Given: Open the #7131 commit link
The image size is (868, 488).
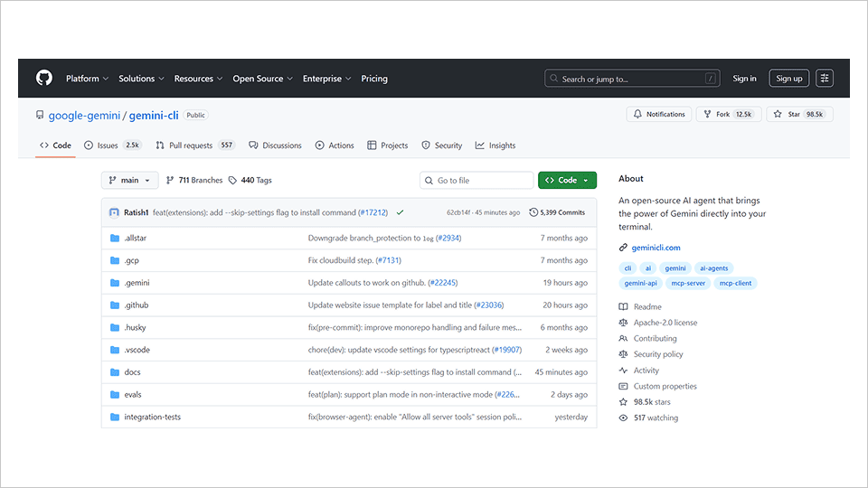Looking at the screenshot, I should (389, 260).
